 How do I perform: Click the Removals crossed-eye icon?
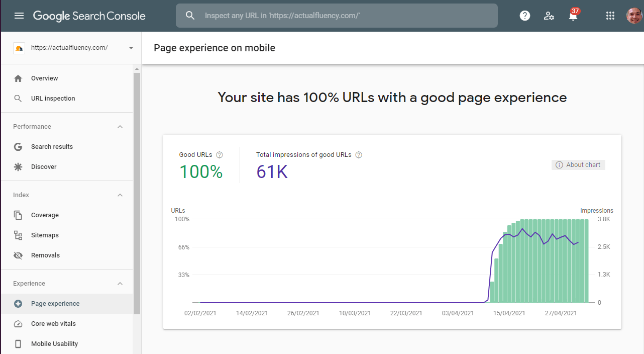click(18, 255)
